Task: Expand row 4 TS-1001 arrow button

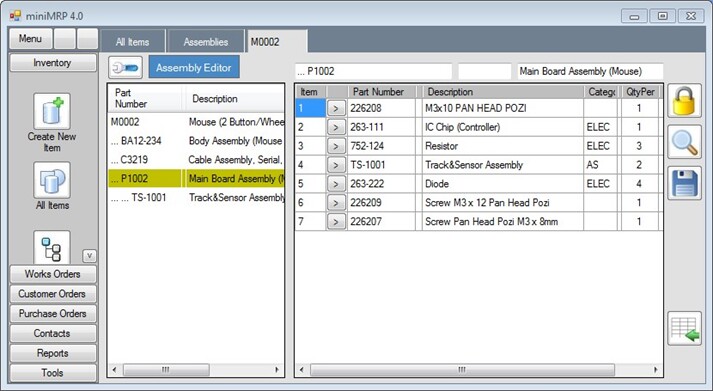Action: [336, 165]
